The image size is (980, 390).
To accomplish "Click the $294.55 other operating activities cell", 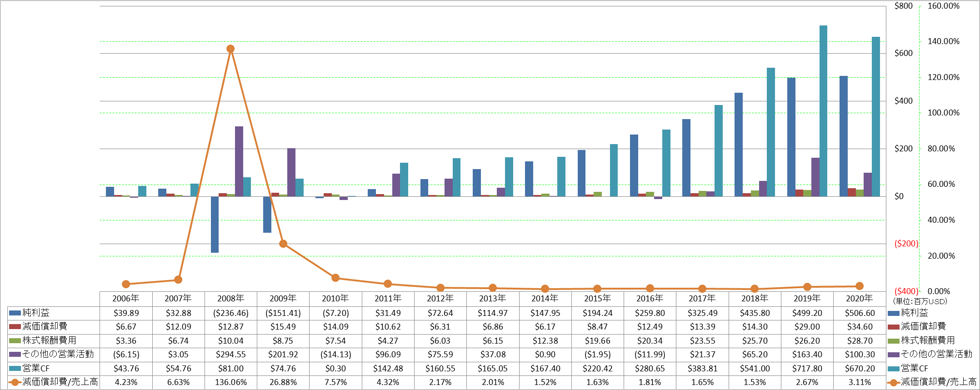I will [x=231, y=355].
